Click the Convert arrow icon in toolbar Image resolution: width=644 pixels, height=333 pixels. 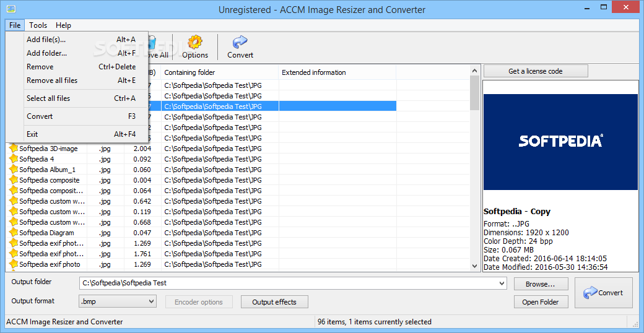point(240,42)
